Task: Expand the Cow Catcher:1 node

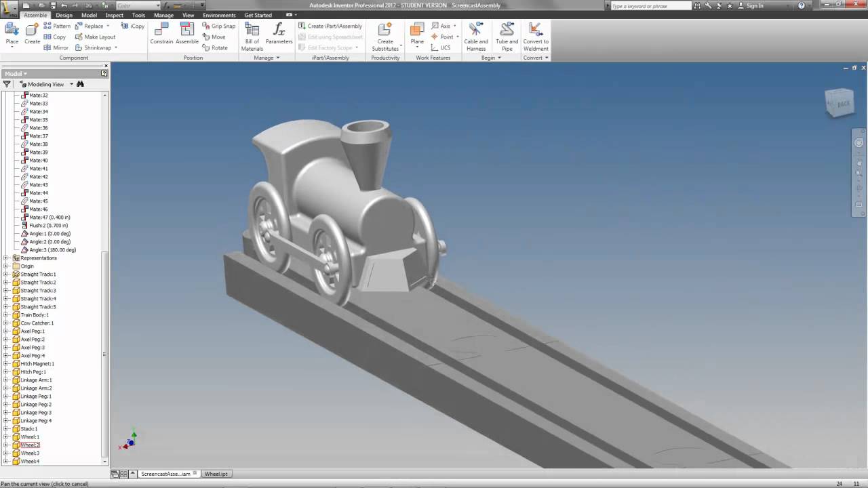Action: click(7, 323)
